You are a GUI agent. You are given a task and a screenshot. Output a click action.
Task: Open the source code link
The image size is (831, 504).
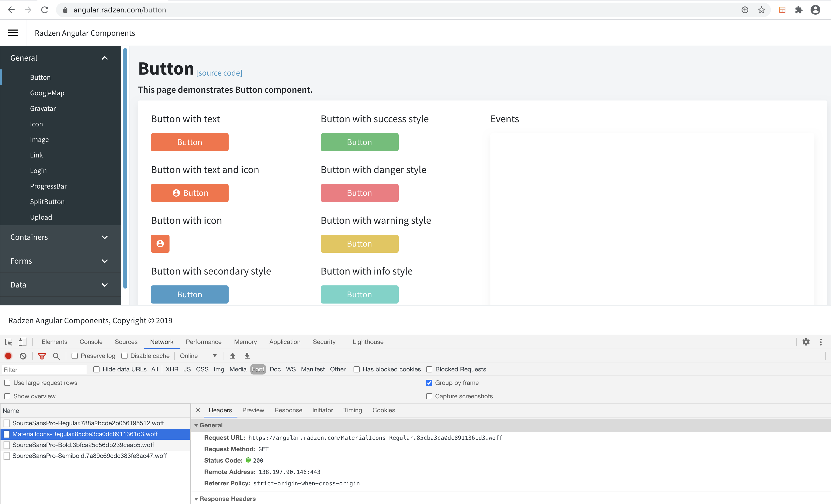click(x=219, y=73)
